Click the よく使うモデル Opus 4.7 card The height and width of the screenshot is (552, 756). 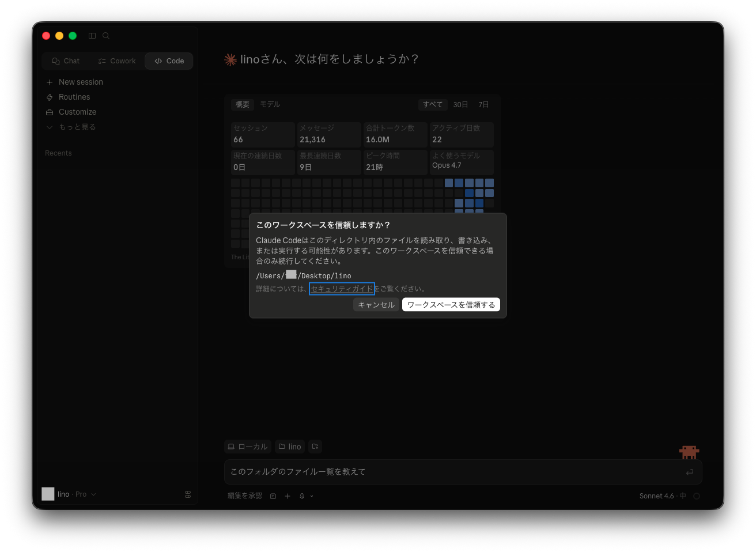pyautogui.click(x=462, y=162)
